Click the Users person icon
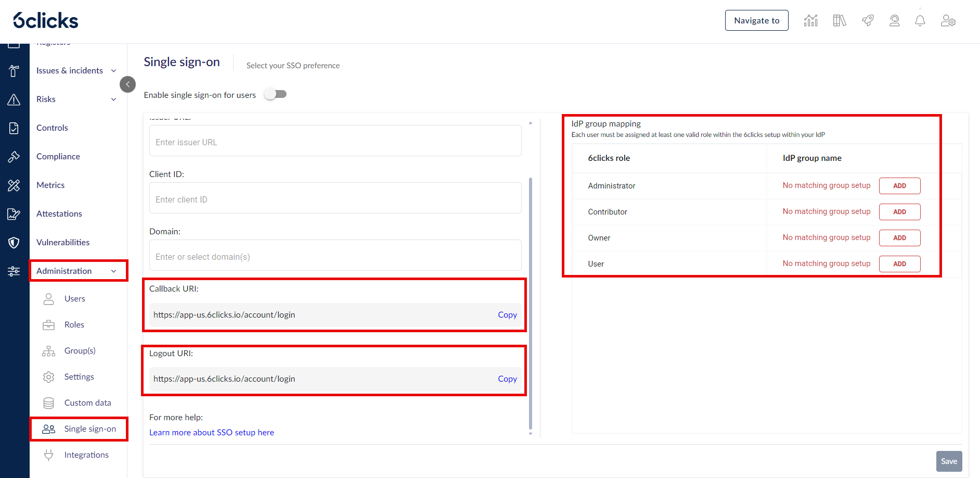The height and width of the screenshot is (478, 980). tap(48, 299)
